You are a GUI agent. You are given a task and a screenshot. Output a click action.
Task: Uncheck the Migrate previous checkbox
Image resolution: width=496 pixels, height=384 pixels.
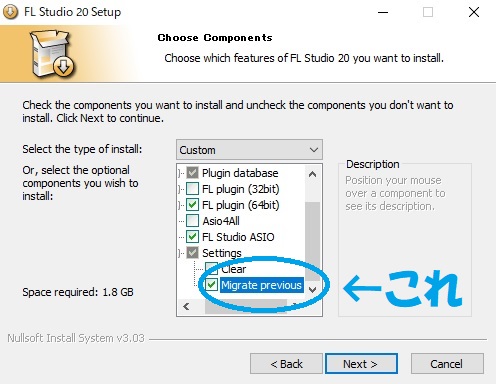[211, 285]
